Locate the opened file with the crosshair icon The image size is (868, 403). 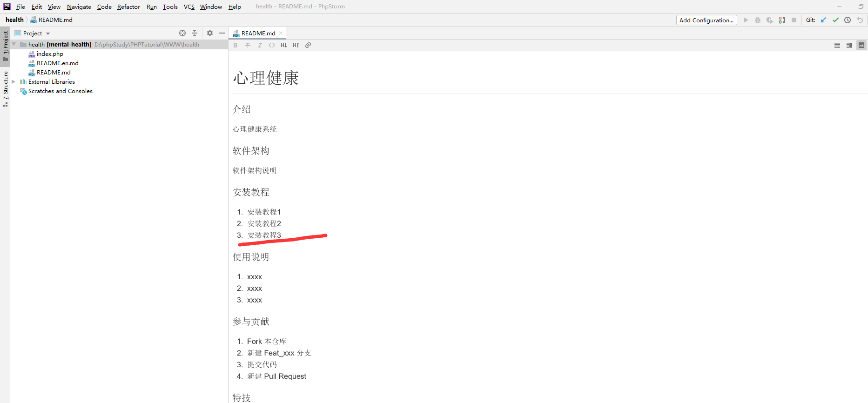(182, 33)
